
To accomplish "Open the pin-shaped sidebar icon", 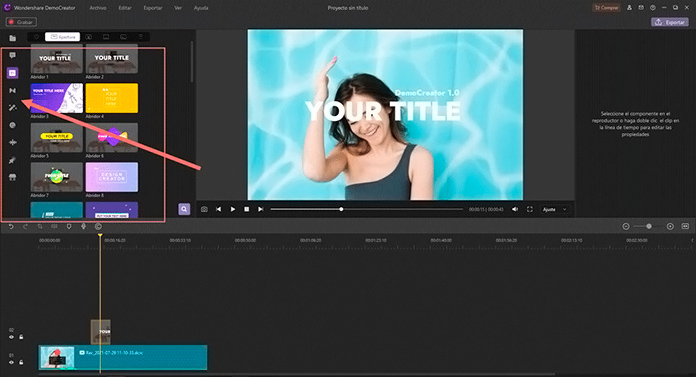I will (12, 160).
